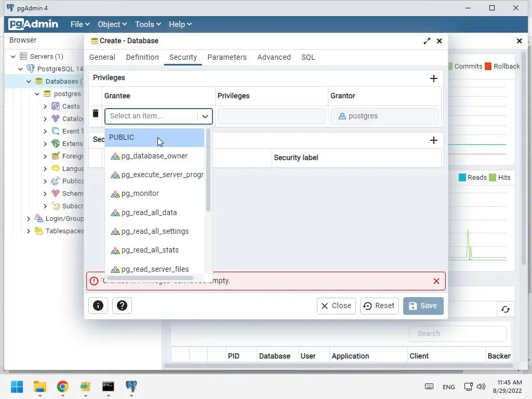Screen dimensions: 532x399
Task: Switch to the Definition tab
Action: tap(142, 57)
